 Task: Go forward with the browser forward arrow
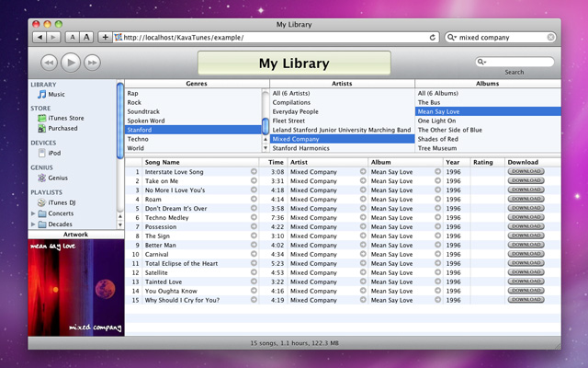(x=53, y=37)
